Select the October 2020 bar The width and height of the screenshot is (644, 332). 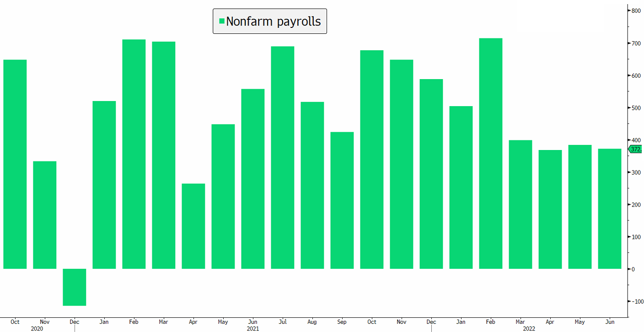point(15,164)
